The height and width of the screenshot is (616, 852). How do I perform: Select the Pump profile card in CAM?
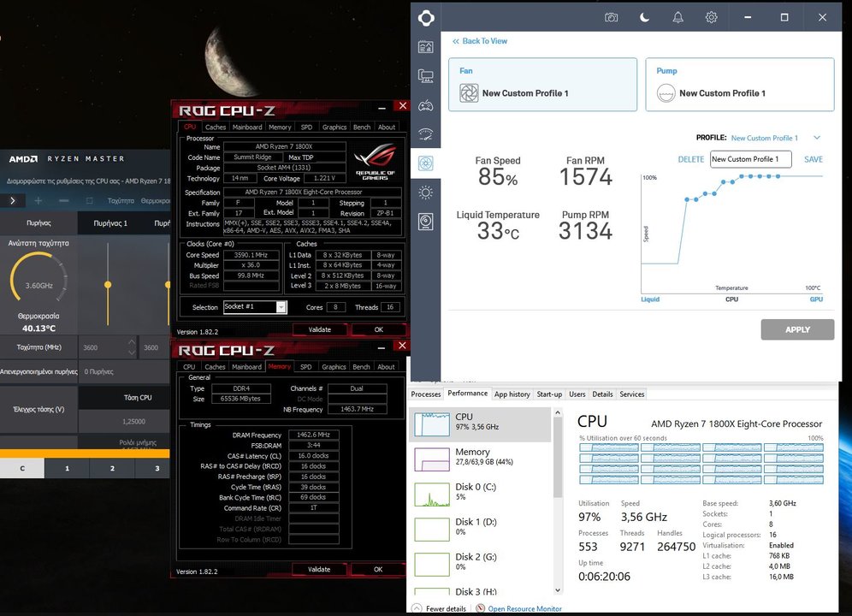(x=740, y=84)
